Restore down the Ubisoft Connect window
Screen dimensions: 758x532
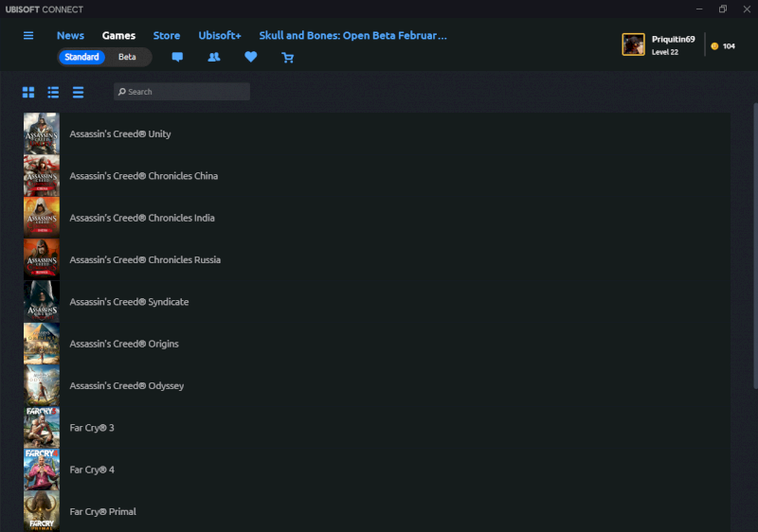click(x=723, y=9)
